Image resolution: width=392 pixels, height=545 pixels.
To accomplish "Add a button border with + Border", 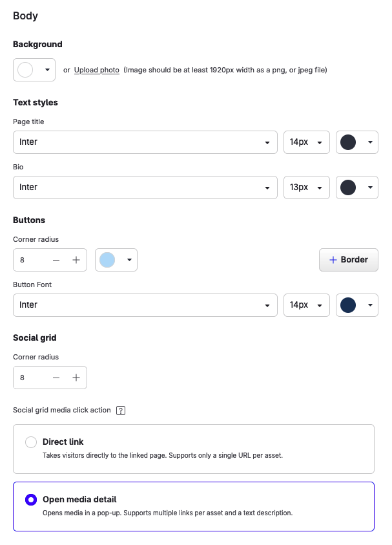I will point(348,260).
